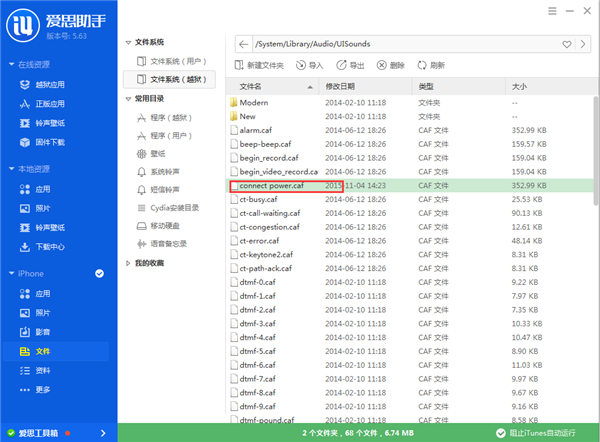Sort by 修改日期 column header
This screenshot has height=442, width=600.
[366, 86]
